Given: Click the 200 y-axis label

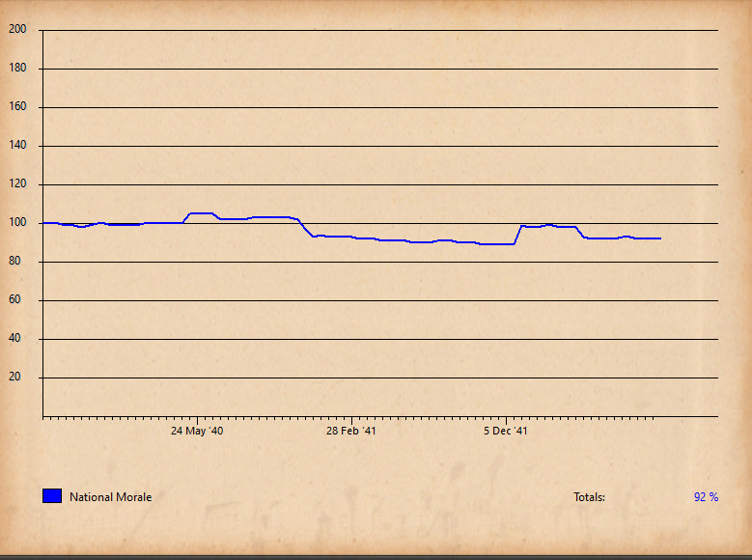Looking at the screenshot, I should (x=17, y=29).
